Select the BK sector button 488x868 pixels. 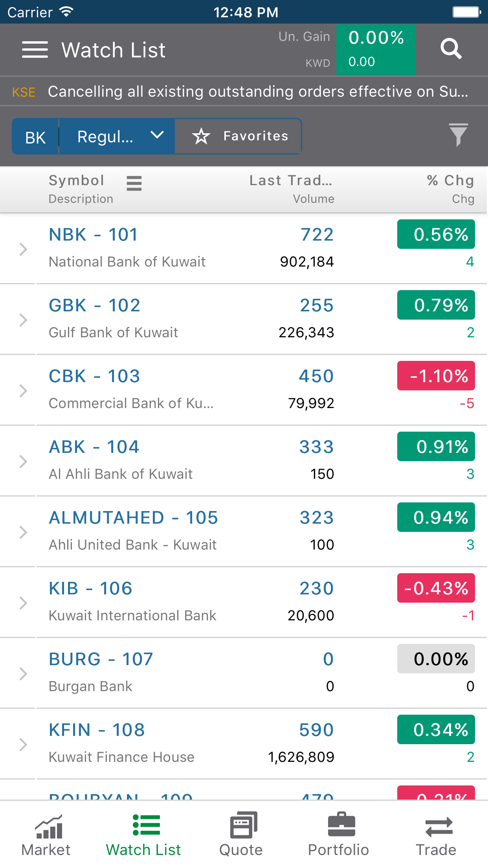(35, 137)
